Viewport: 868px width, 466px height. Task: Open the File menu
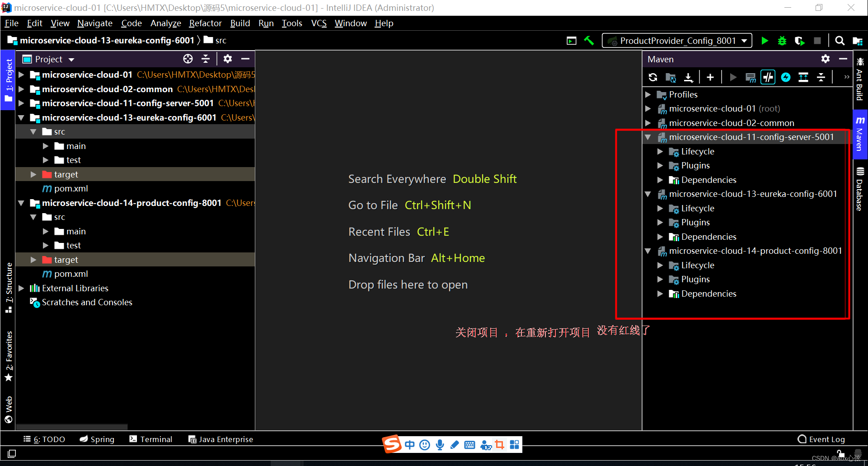[11, 23]
